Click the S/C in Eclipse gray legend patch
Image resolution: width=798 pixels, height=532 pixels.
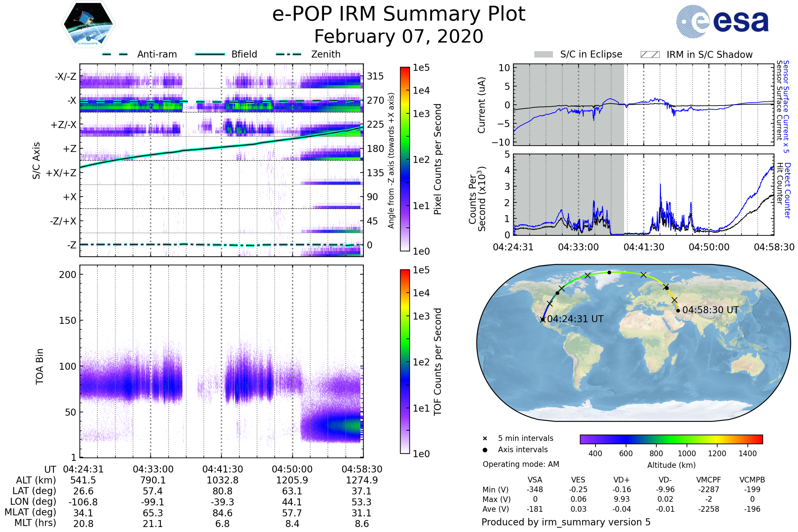(x=543, y=55)
